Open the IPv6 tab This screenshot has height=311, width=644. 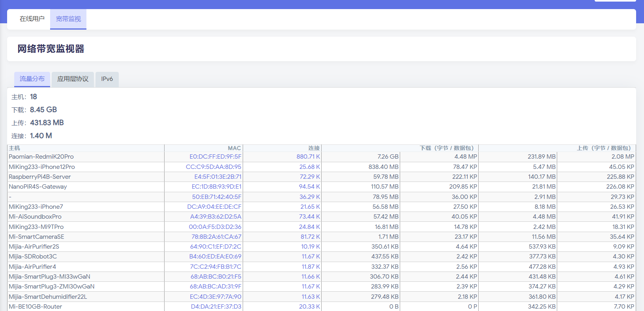click(x=107, y=79)
